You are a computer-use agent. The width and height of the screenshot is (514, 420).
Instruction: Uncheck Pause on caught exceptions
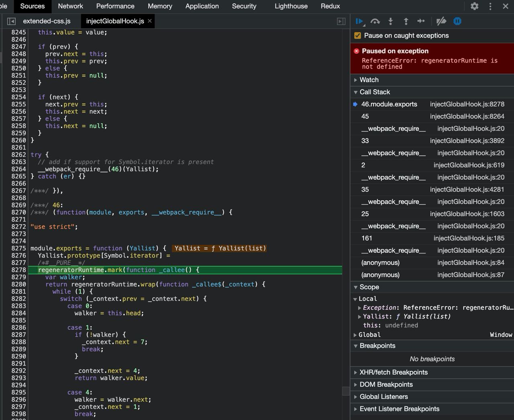coord(357,36)
